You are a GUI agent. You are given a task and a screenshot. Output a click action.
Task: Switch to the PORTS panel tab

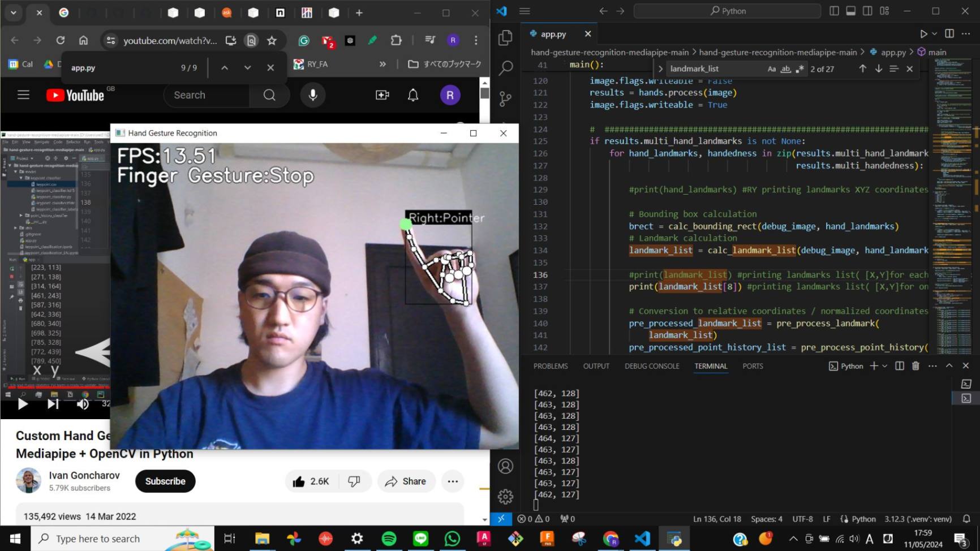point(753,366)
